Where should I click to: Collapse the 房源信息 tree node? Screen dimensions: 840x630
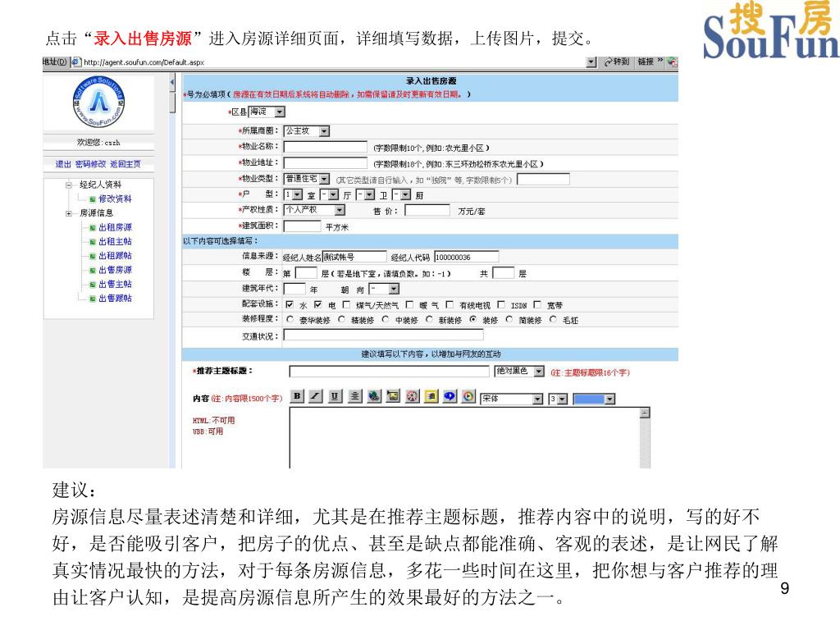(x=69, y=213)
